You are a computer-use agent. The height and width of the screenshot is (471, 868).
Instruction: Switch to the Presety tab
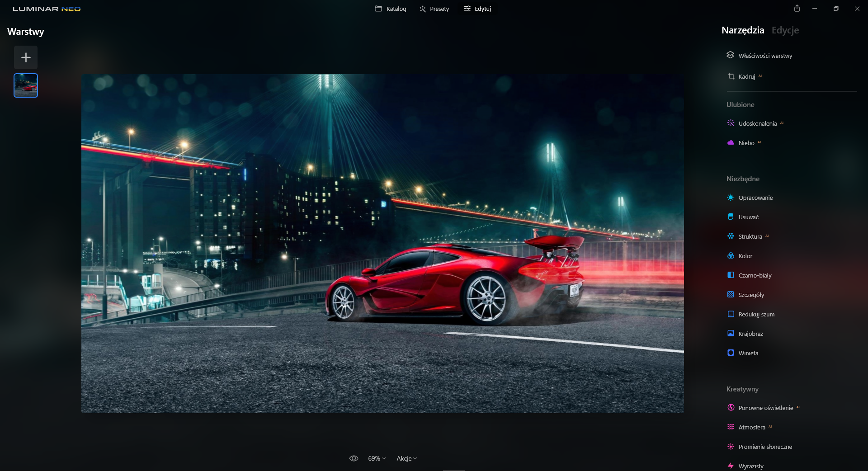(434, 9)
